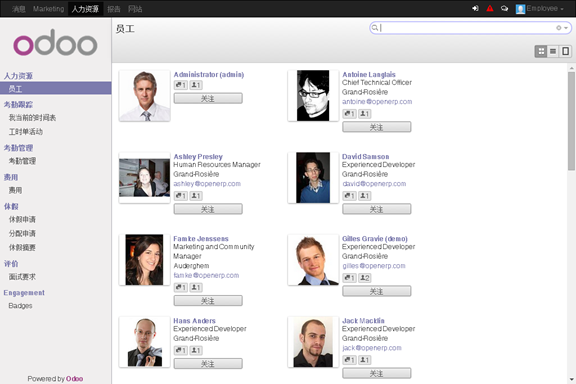
Task: Open gilles@openerp.com email link
Action: (374, 266)
